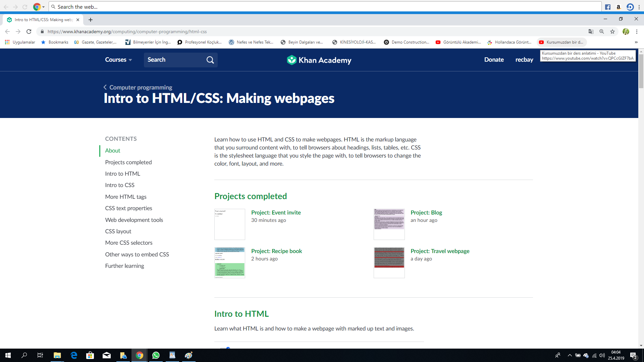The height and width of the screenshot is (362, 644).
Task: Open Microsoft Store from the taskbar
Action: point(90,355)
